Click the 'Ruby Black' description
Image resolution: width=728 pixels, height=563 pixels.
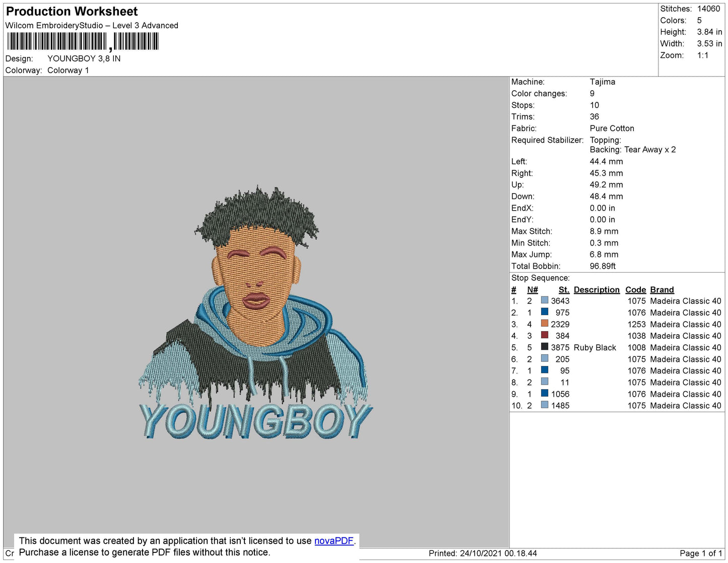(595, 347)
